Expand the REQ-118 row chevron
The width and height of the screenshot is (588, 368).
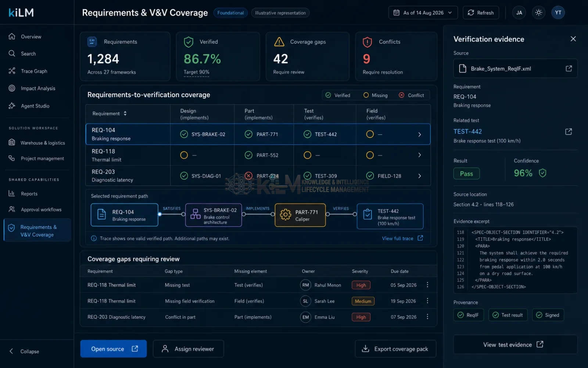(x=420, y=155)
